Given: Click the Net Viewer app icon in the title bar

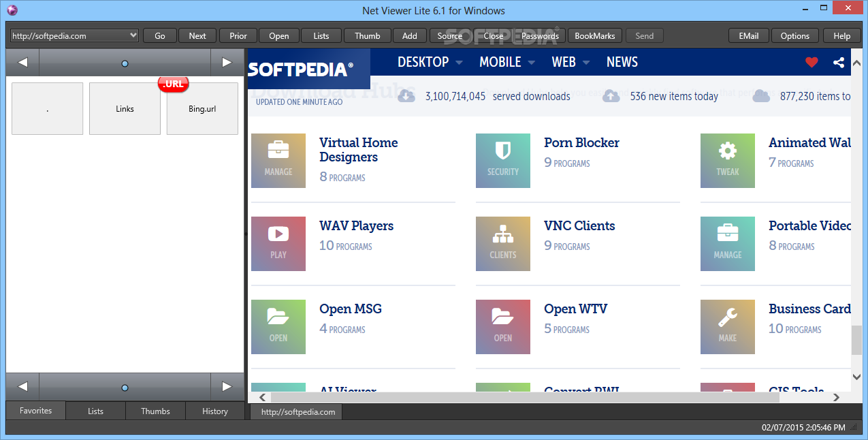Looking at the screenshot, I should pos(12,10).
